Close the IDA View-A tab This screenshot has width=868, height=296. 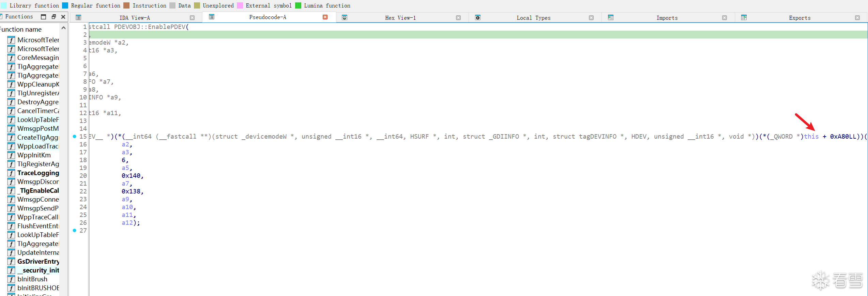coord(192,18)
